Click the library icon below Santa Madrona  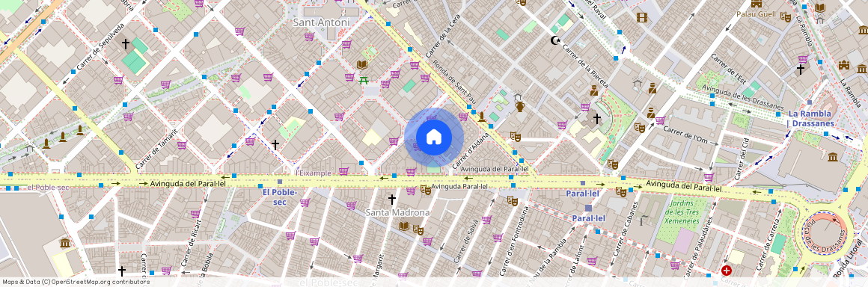tap(403, 226)
